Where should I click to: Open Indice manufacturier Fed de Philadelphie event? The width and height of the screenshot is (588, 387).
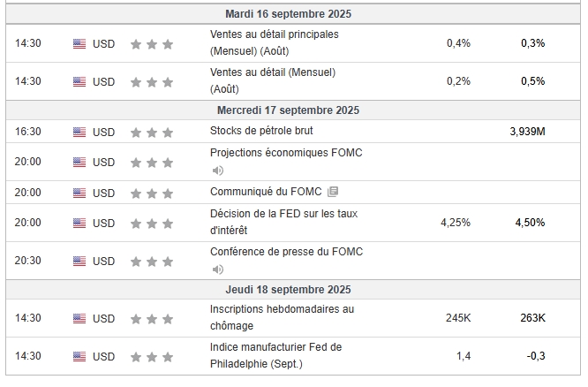(275, 355)
